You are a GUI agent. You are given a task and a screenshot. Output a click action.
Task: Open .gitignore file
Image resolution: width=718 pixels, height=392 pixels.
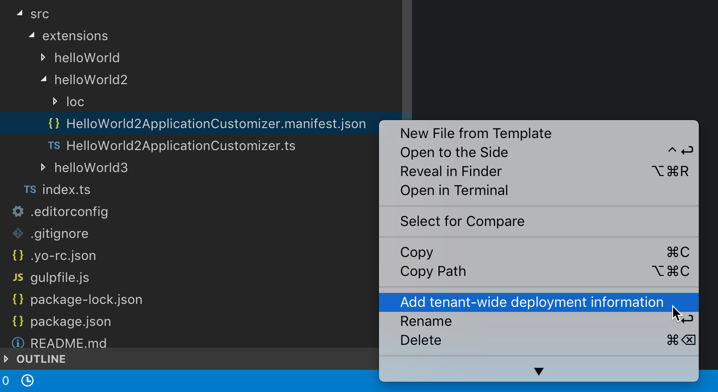(60, 234)
